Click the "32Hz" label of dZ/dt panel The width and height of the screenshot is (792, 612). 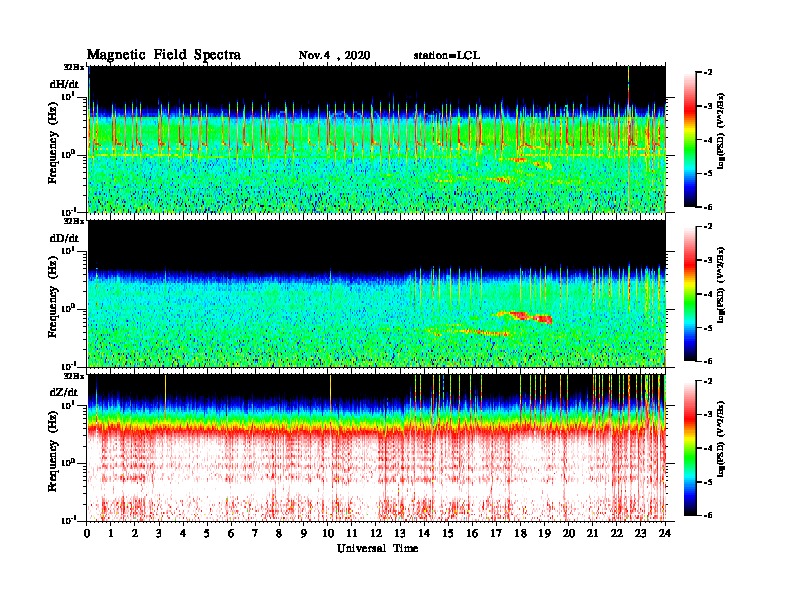click(x=74, y=376)
